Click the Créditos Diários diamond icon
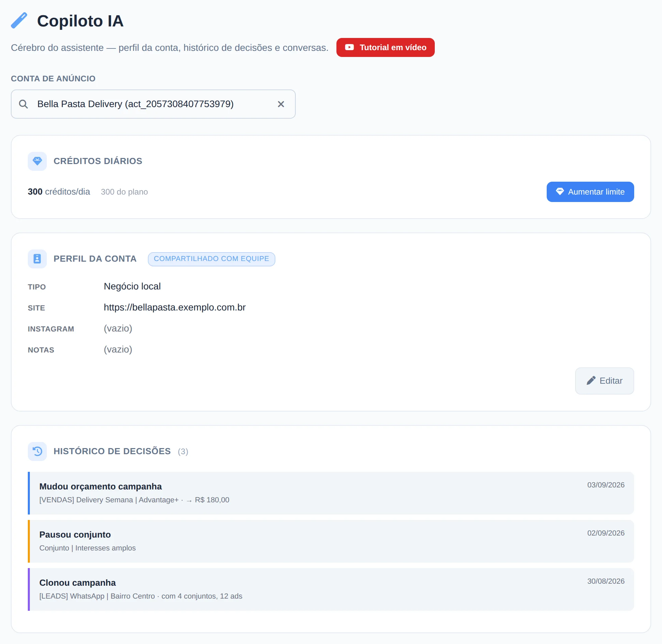662x644 pixels. click(x=37, y=161)
